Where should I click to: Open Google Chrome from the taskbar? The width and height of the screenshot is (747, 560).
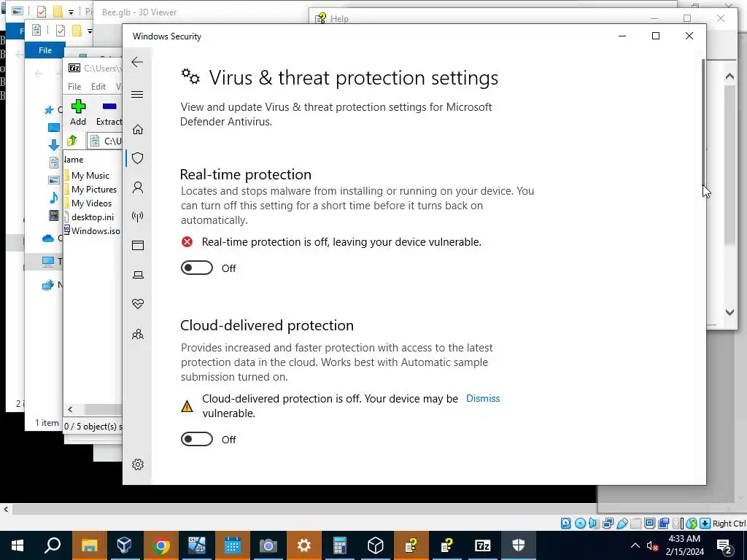click(x=160, y=545)
